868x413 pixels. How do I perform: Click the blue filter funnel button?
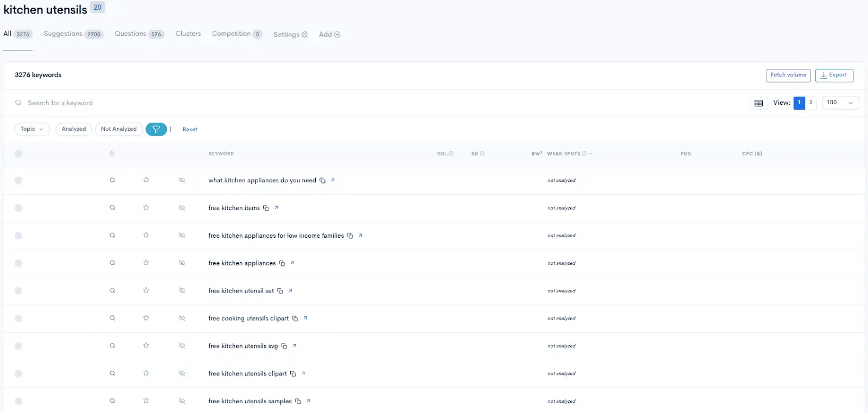coord(156,129)
